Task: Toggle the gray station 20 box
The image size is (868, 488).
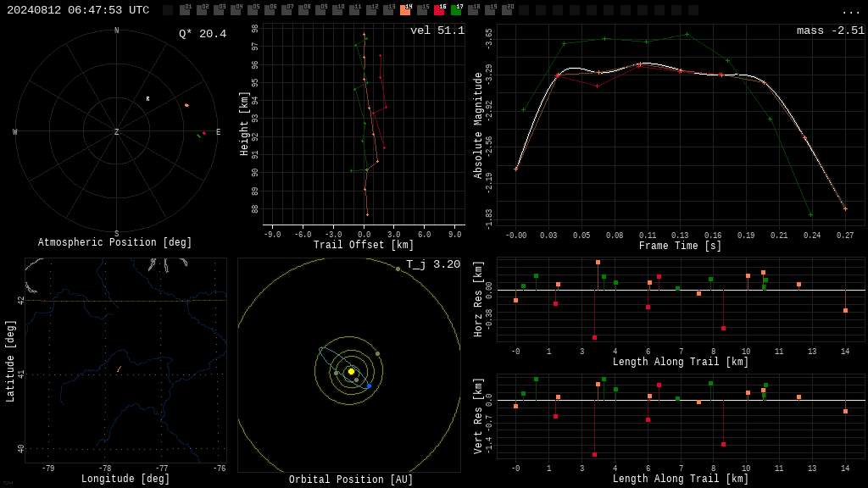Action: [508, 9]
